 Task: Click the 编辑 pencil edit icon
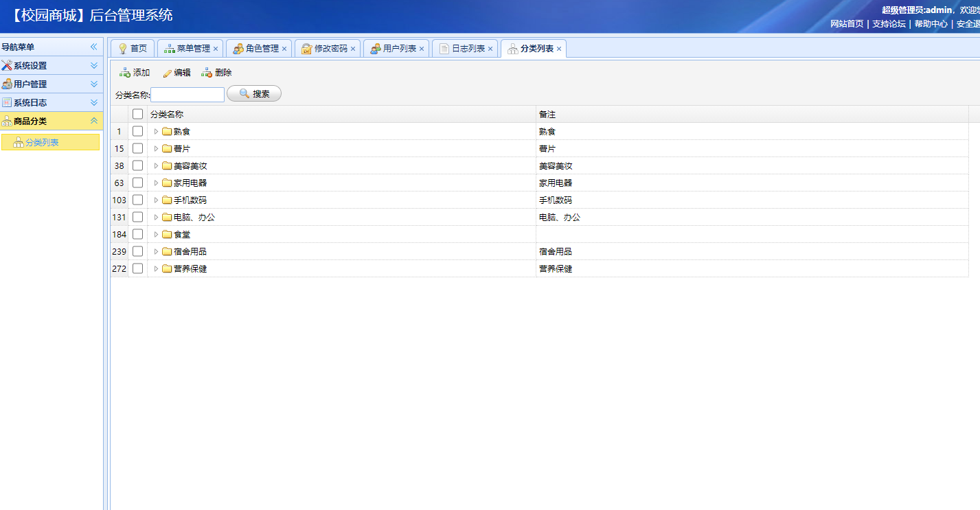pyautogui.click(x=167, y=73)
